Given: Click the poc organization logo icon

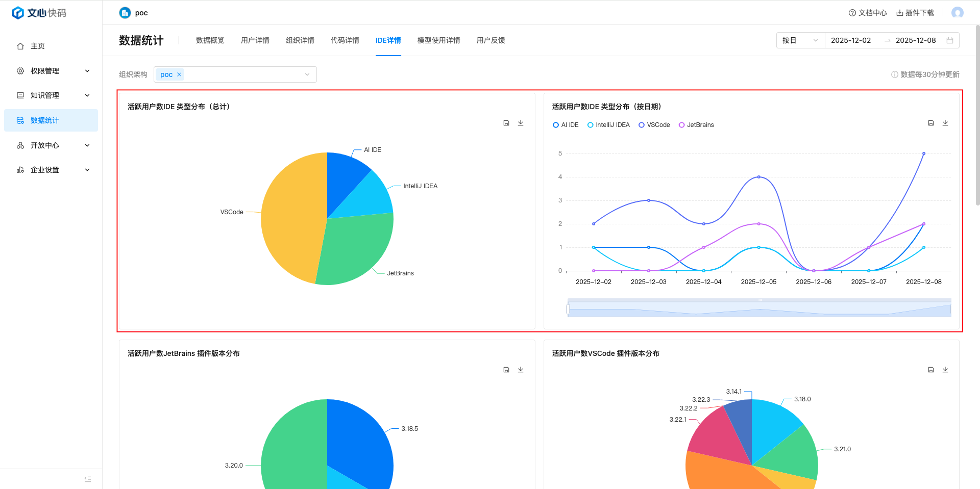Looking at the screenshot, I should (x=125, y=13).
